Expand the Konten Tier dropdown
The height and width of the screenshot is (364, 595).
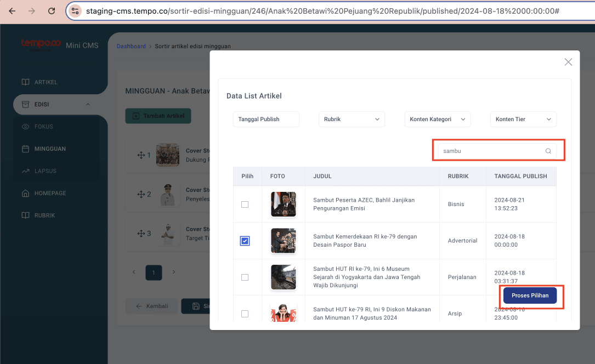pos(523,119)
